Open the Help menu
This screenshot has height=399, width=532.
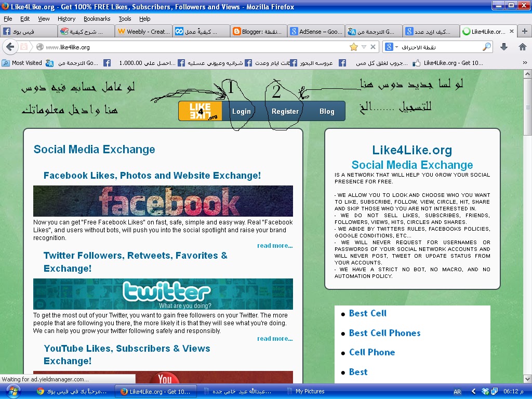[145, 19]
